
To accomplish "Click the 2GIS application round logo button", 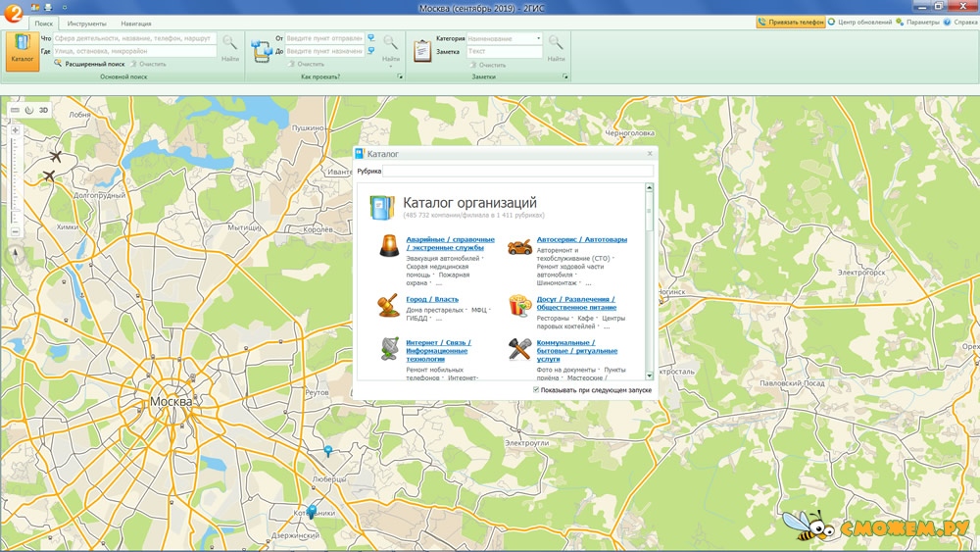I will [x=12, y=12].
